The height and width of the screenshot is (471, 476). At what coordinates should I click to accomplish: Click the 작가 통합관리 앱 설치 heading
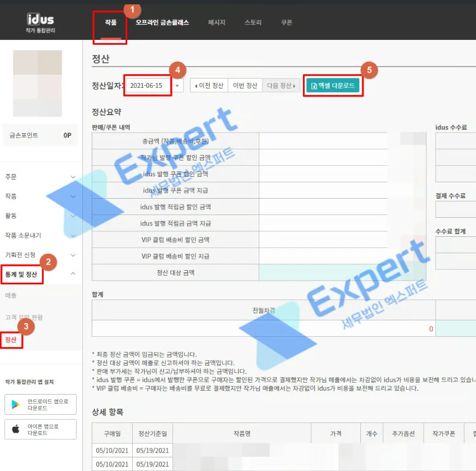(x=29, y=382)
